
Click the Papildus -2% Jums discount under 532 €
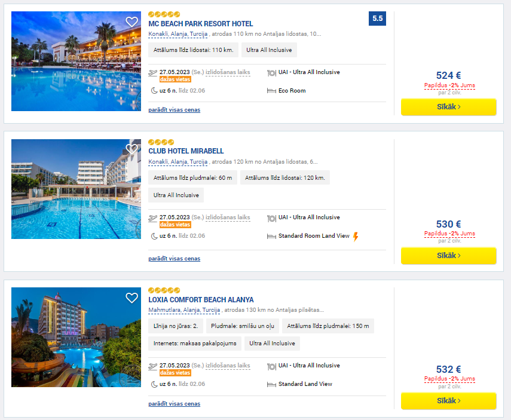[449, 379]
